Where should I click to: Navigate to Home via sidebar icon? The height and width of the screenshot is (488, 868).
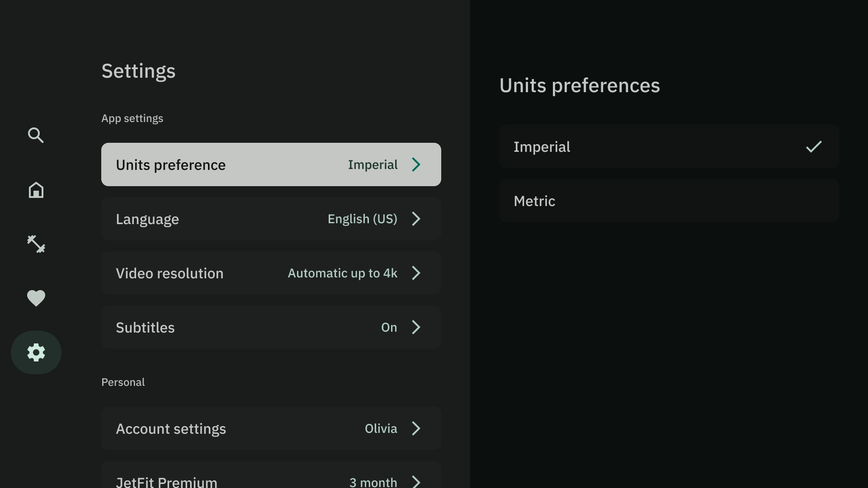[36, 189]
